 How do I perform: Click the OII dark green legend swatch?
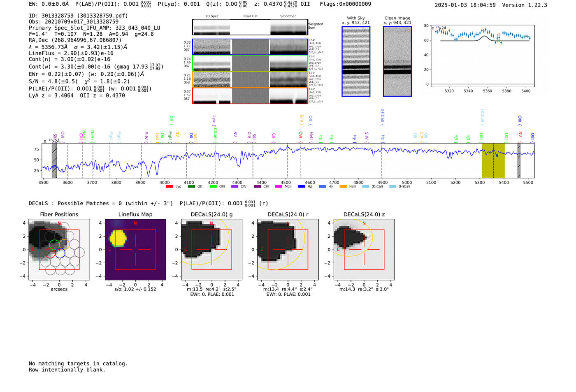pos(191,187)
